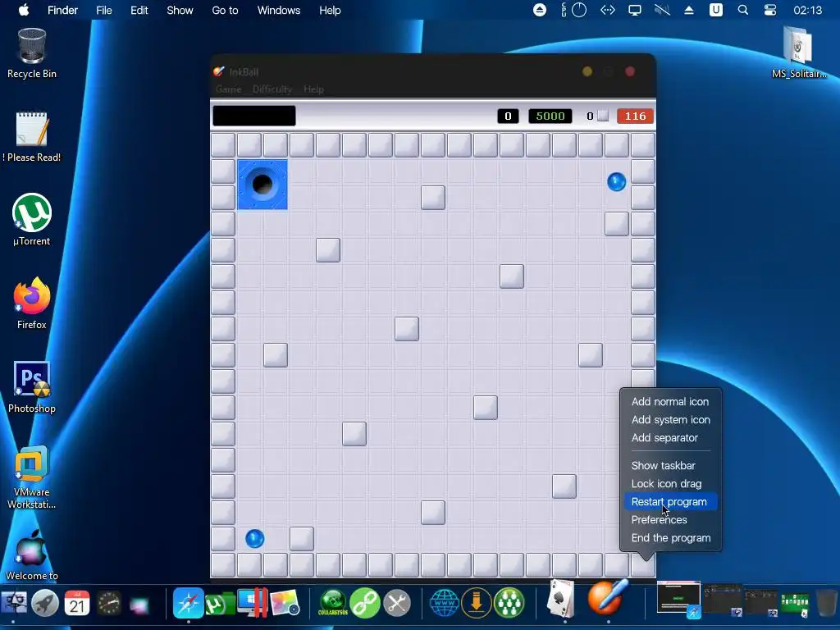Open the blue WWW globe dock icon

(x=445, y=603)
